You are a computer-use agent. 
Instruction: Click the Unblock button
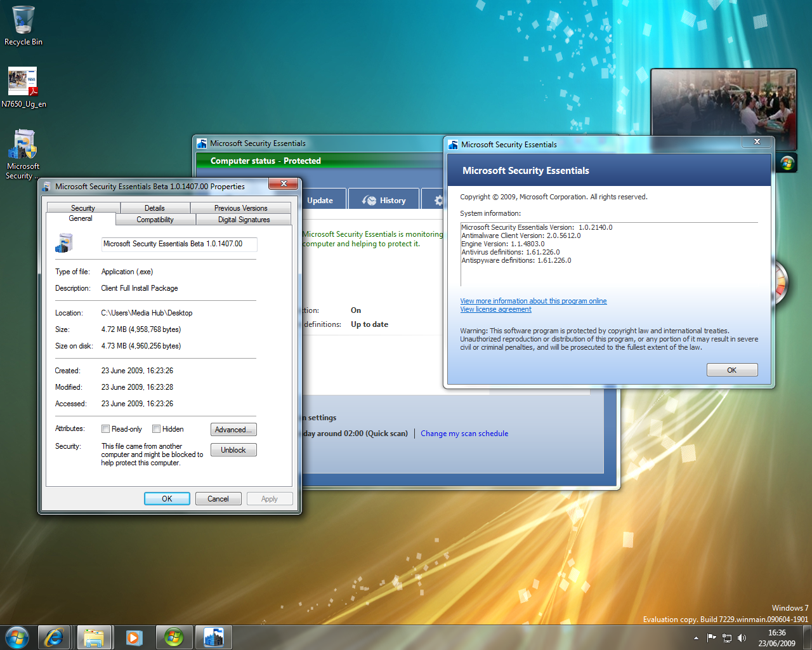233,450
